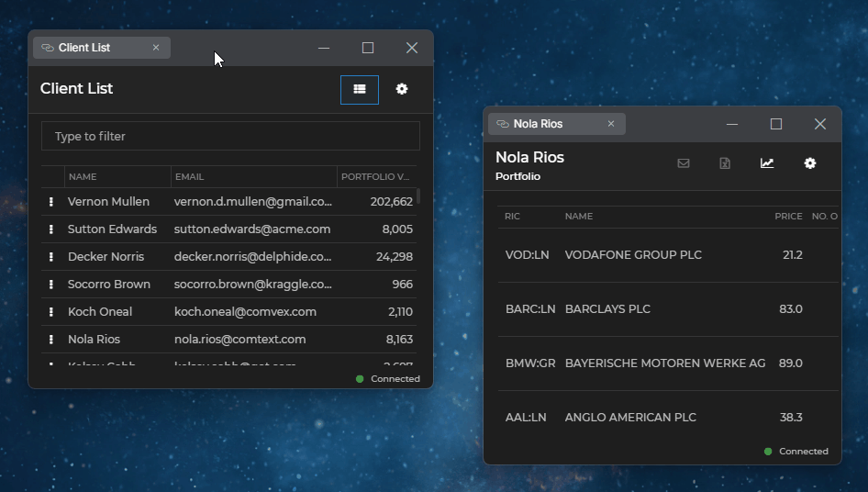This screenshot has width=868, height=492.
Task: Select the Nola Rios tab
Action: click(x=539, y=124)
